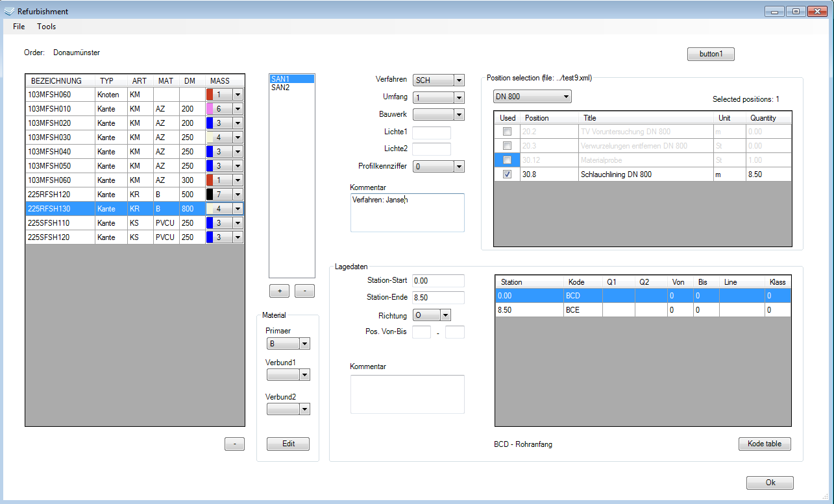The height and width of the screenshot is (504, 834).
Task: Click the Edit button under Material
Action: pyautogui.click(x=288, y=444)
